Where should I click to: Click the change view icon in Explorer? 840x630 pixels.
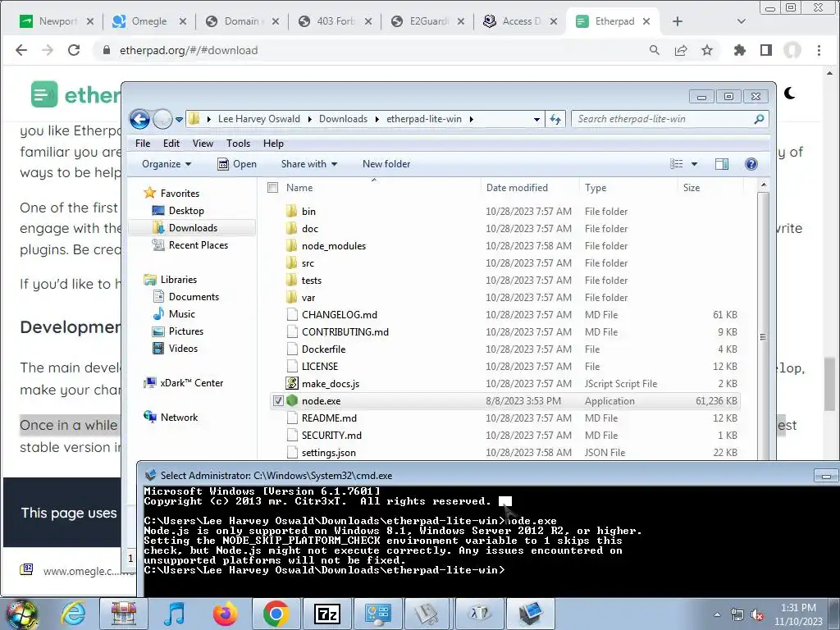[x=677, y=164]
